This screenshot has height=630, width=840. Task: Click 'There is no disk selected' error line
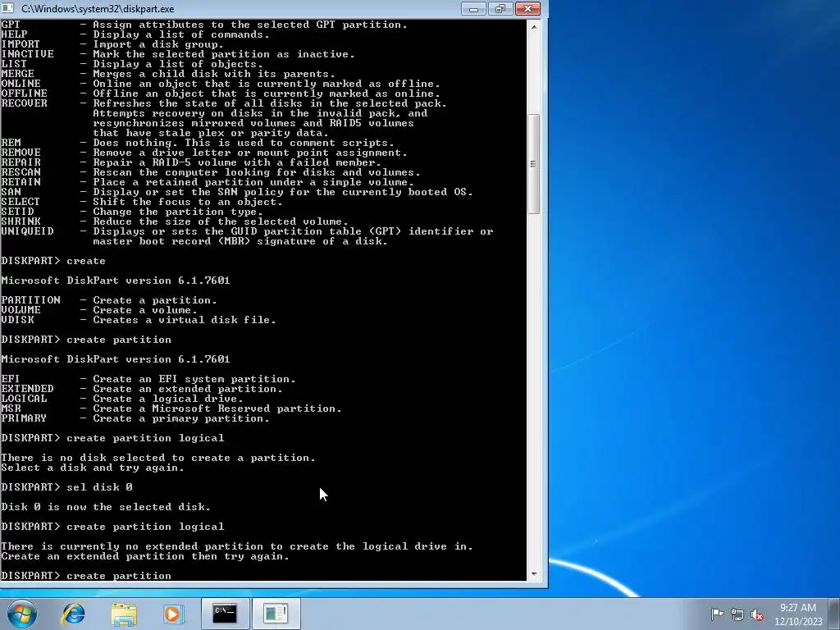[158, 458]
